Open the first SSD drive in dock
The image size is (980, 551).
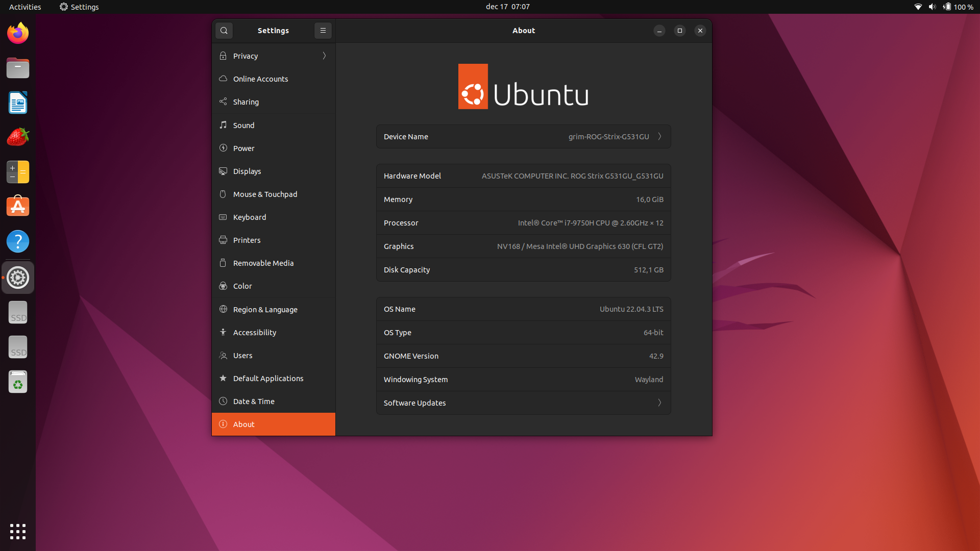tap(18, 312)
